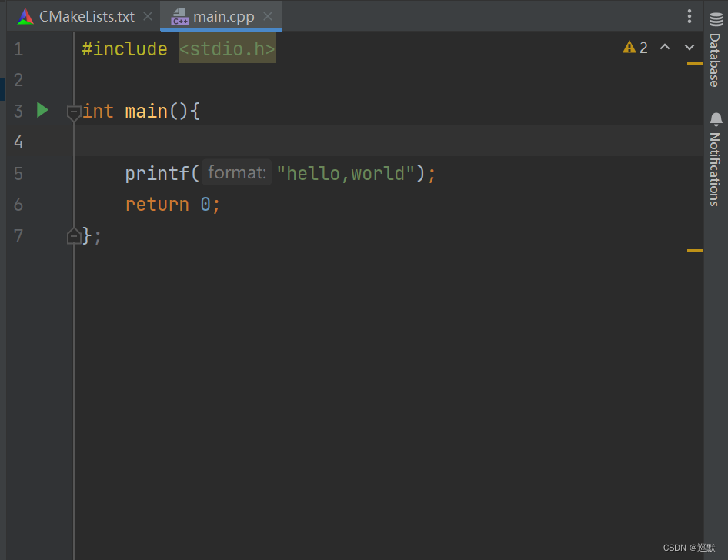Click the main function name
The image size is (728, 560).
[x=146, y=112]
